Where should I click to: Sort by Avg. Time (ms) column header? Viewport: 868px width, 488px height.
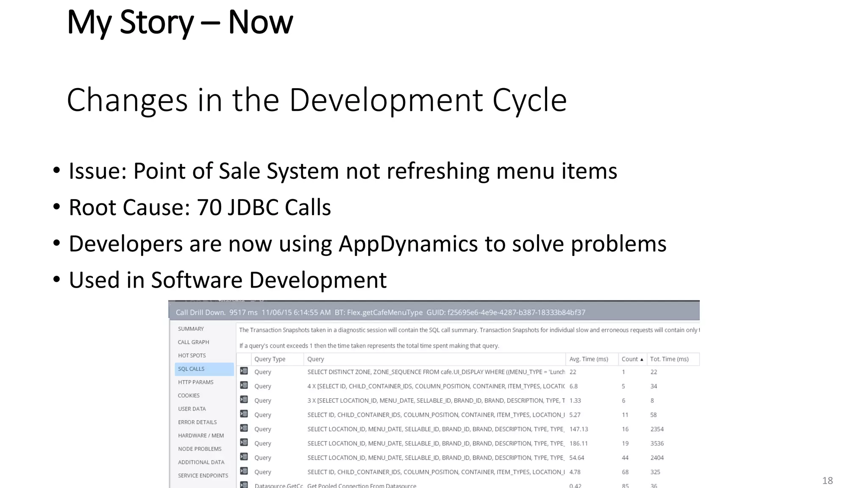(x=592, y=359)
